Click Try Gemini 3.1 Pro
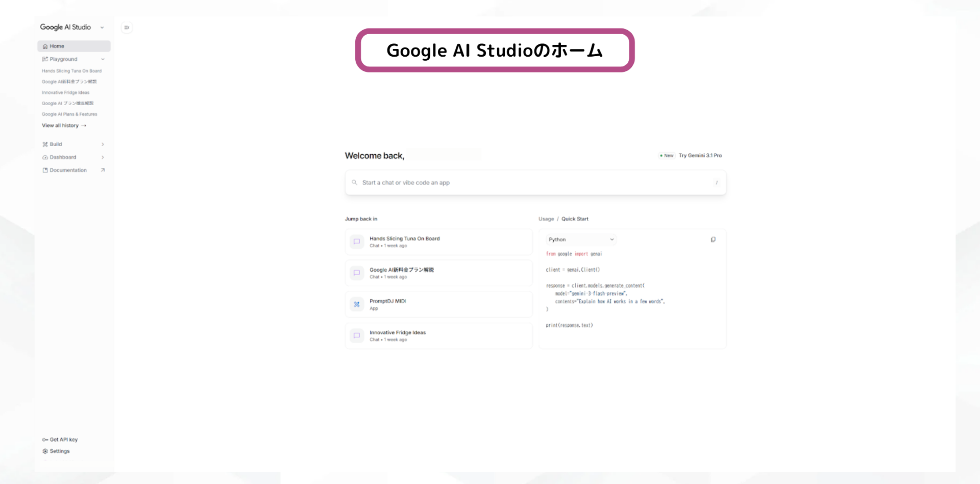 (x=700, y=156)
